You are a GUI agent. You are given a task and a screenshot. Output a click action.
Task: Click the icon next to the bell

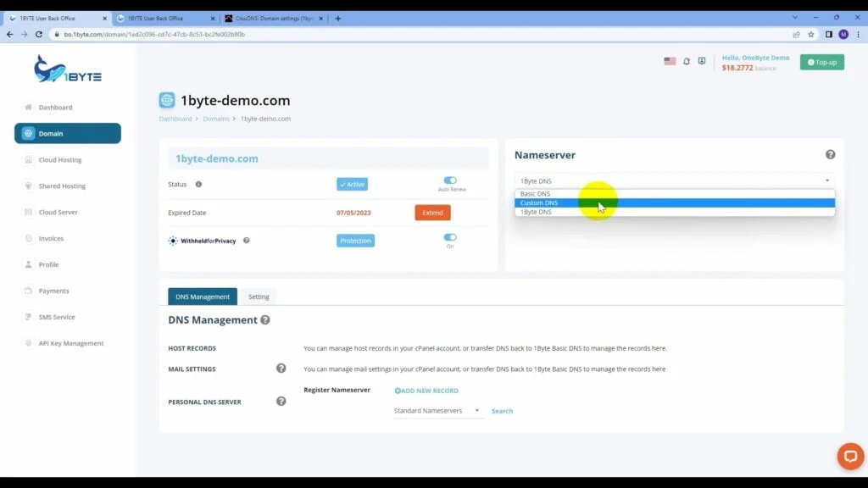coord(702,61)
